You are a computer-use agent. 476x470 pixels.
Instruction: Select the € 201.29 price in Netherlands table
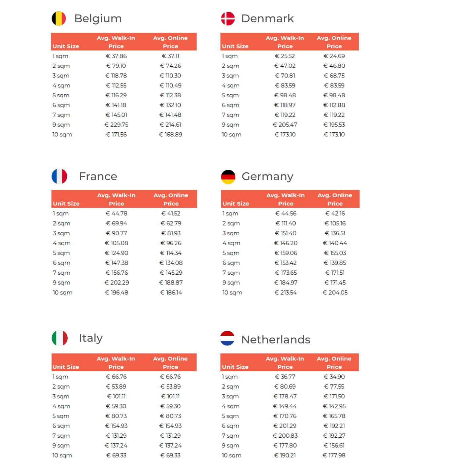pos(285,426)
